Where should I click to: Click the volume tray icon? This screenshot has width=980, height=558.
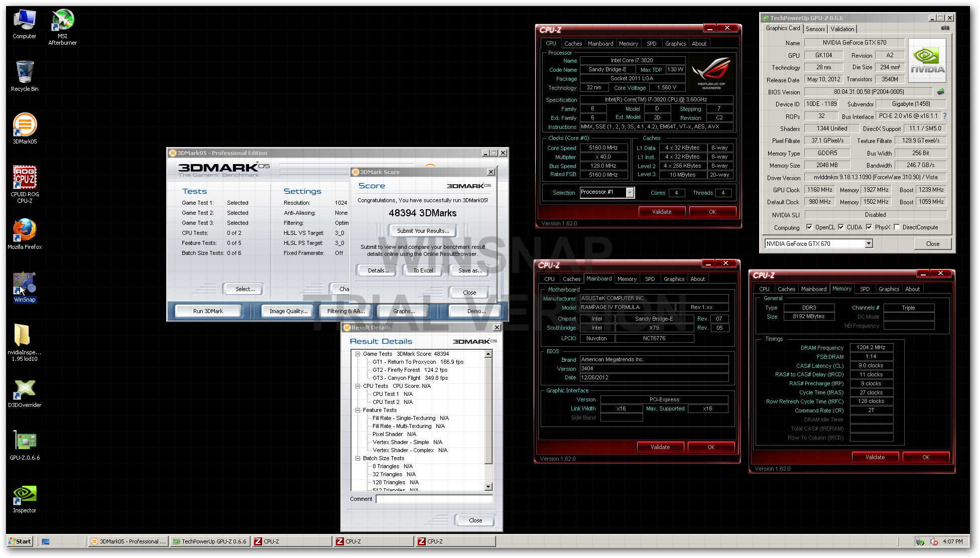pos(934,541)
